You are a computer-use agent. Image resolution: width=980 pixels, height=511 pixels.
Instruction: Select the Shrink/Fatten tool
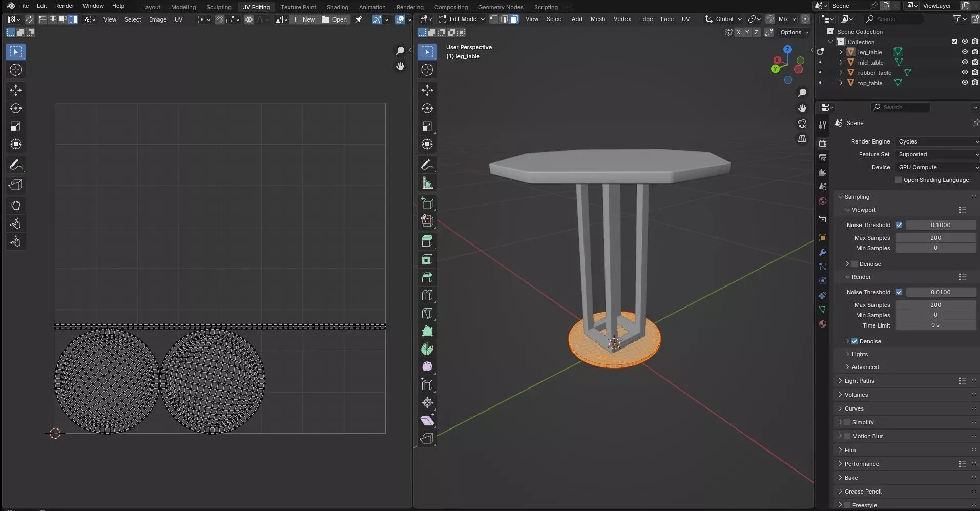click(427, 403)
